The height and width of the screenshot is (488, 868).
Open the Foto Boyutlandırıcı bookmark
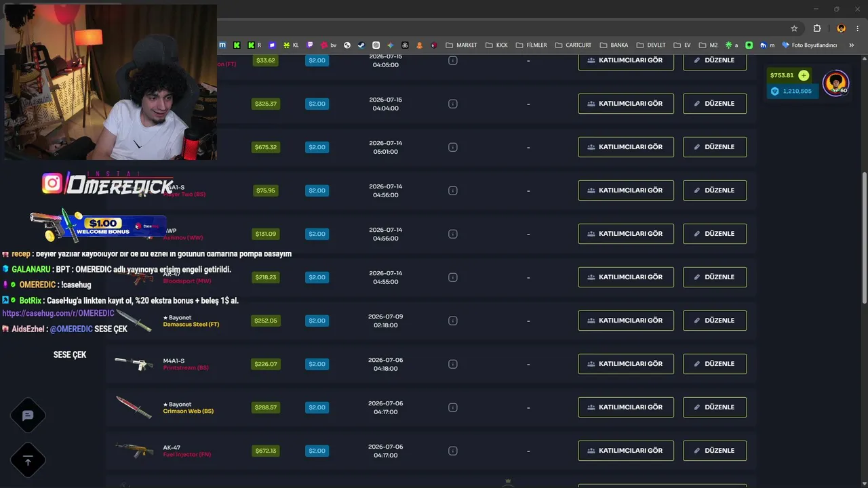point(810,45)
